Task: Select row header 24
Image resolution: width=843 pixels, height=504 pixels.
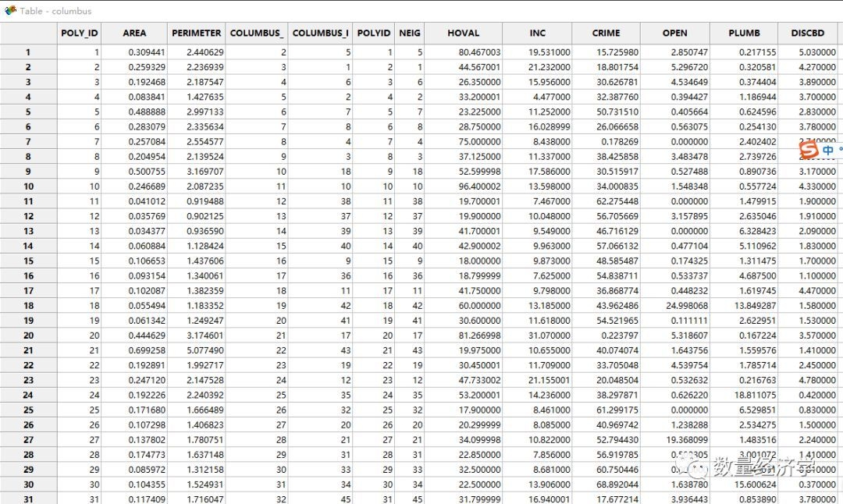Action: click(x=29, y=395)
